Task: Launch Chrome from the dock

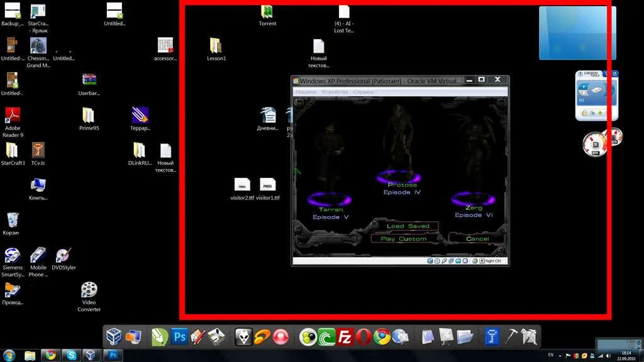Action: [382, 337]
